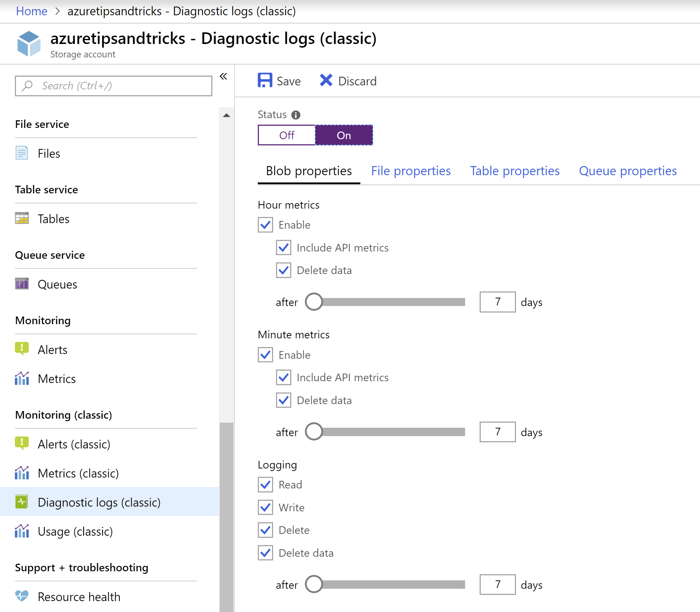
Task: Click 'Monitoring (classic)' section heading
Action: point(64,415)
